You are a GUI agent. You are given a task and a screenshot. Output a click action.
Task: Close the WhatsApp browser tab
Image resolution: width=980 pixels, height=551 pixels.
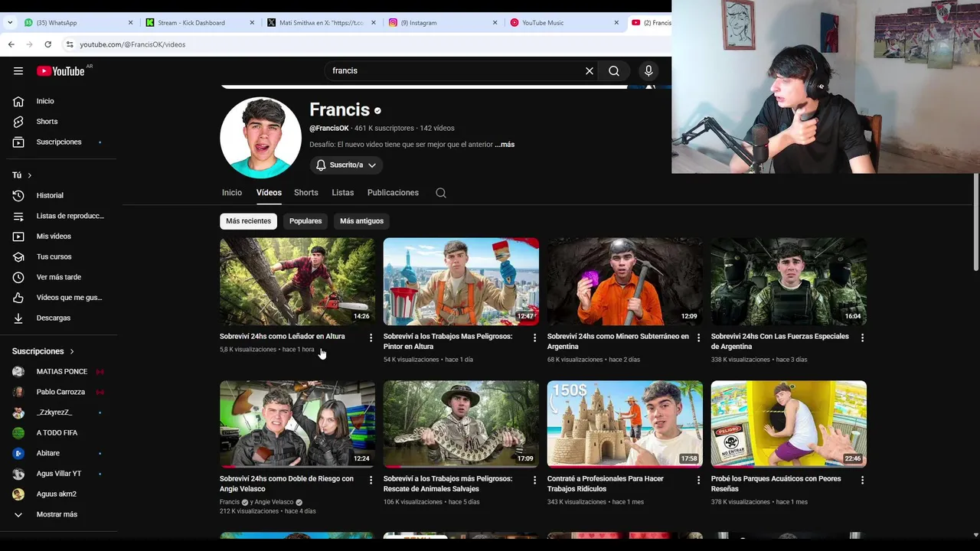click(x=130, y=23)
